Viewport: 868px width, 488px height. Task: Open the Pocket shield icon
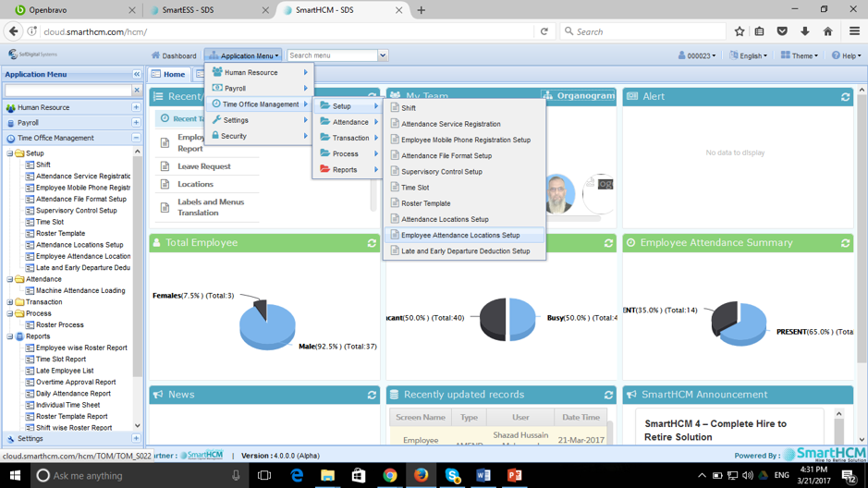coord(782,31)
